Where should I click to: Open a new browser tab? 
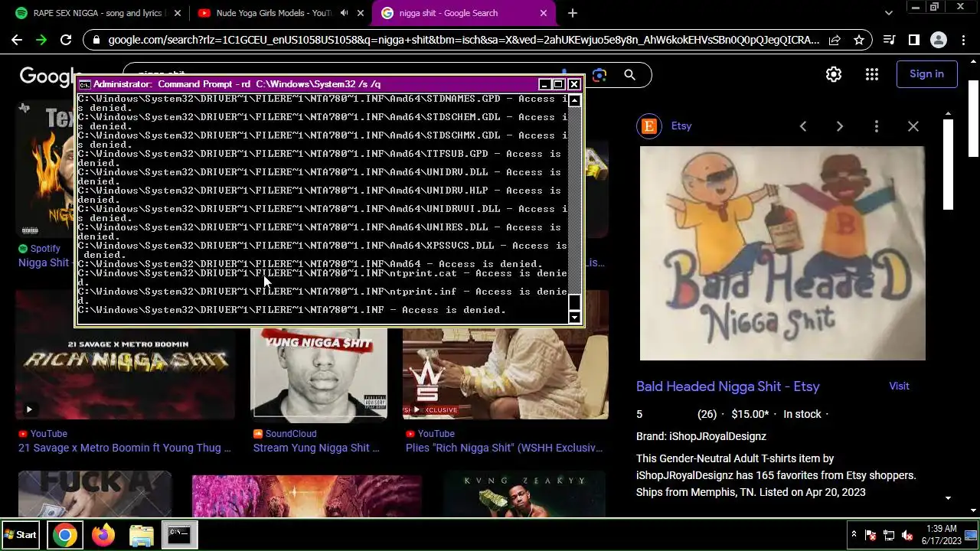pos(573,13)
